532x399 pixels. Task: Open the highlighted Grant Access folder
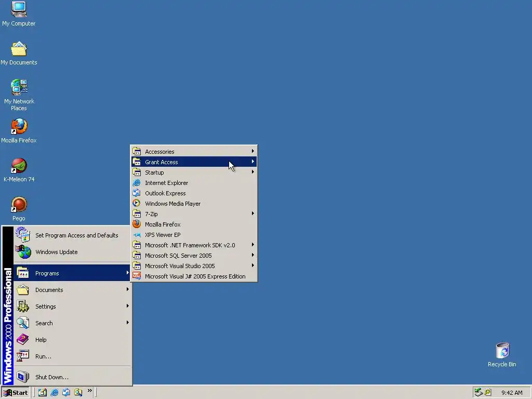pyautogui.click(x=194, y=162)
